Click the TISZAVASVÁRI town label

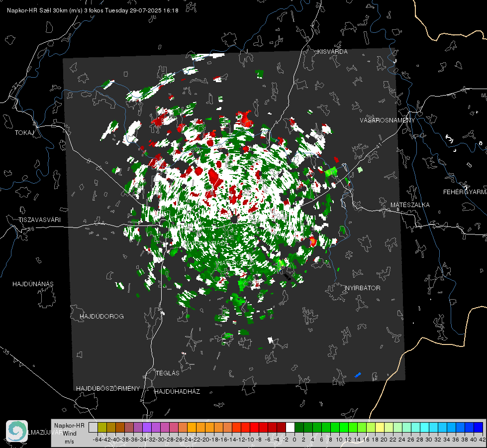point(39,220)
